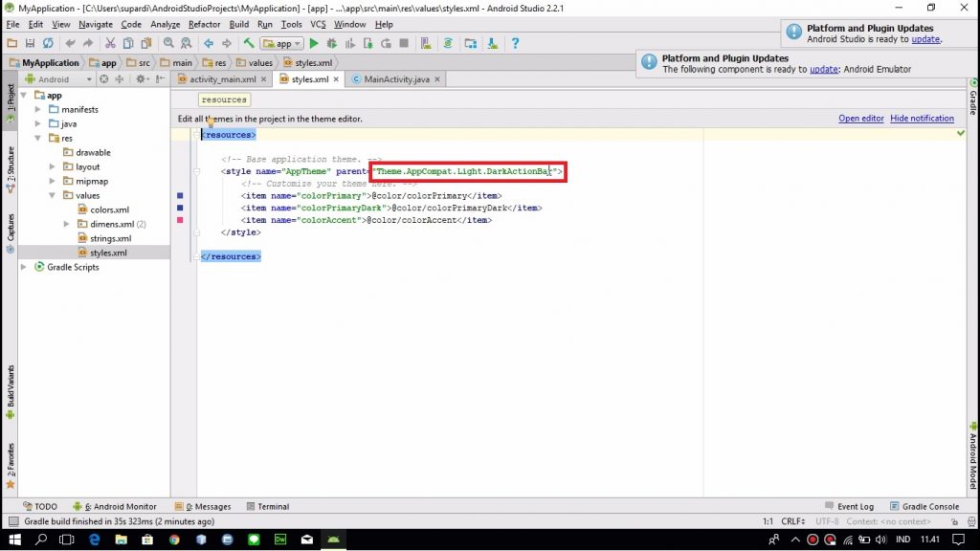Click the Synchronize icon in toolbar
This screenshot has height=551, width=980.
point(48,43)
